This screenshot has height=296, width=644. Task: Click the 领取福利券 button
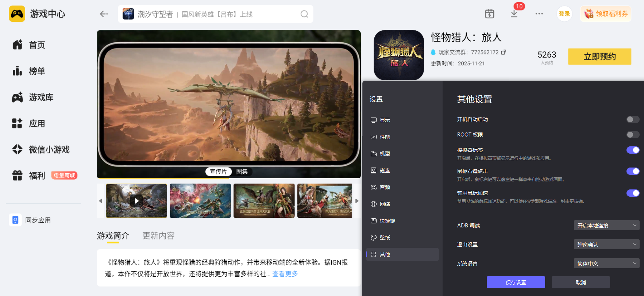[606, 14]
